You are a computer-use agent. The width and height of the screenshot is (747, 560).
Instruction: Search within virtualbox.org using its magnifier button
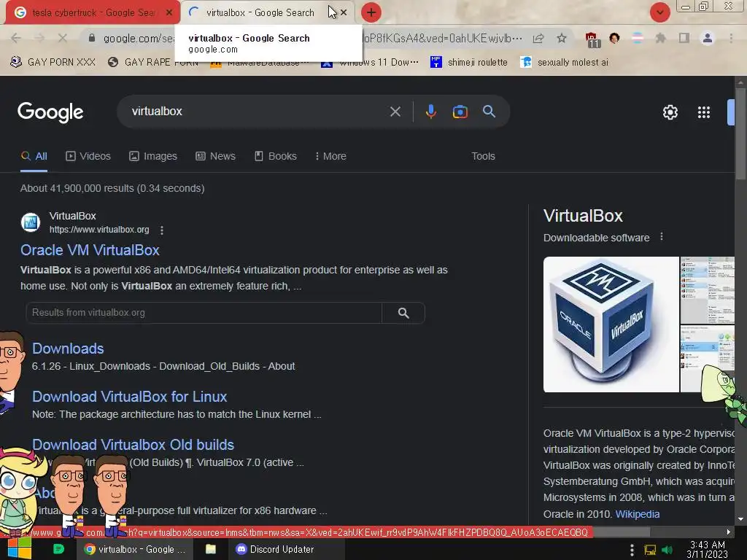click(x=403, y=313)
